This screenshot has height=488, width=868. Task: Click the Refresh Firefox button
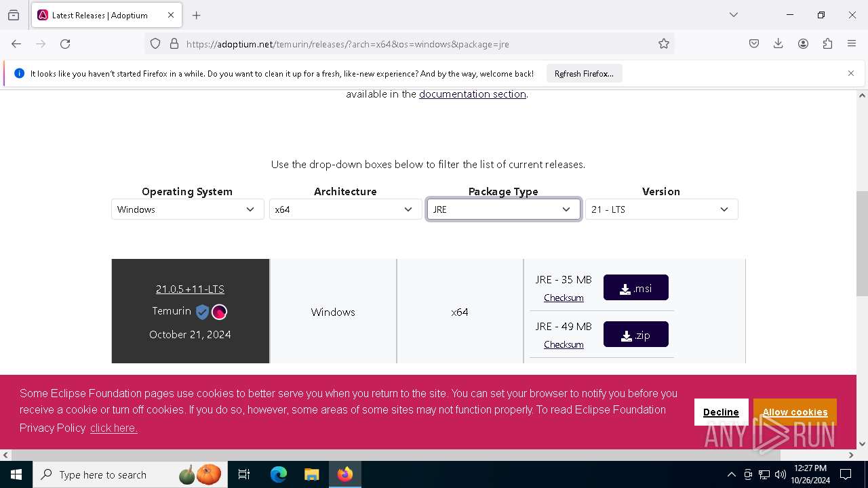[x=584, y=73]
